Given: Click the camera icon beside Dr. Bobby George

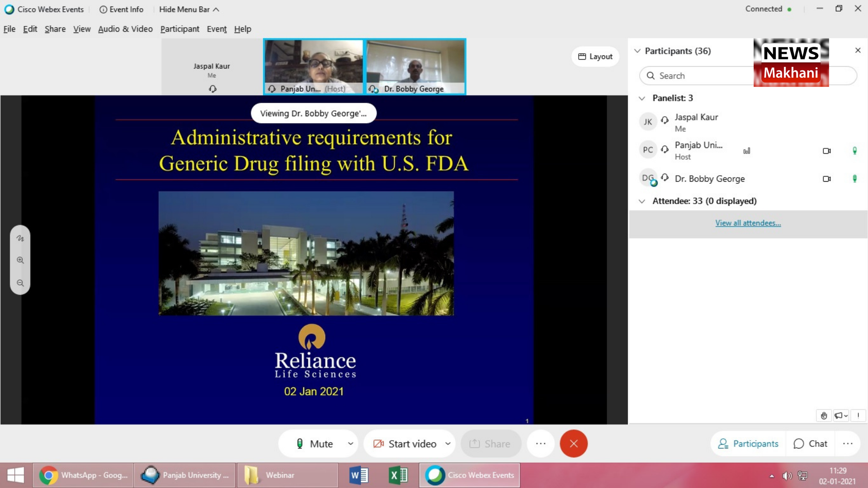Looking at the screenshot, I should [827, 179].
